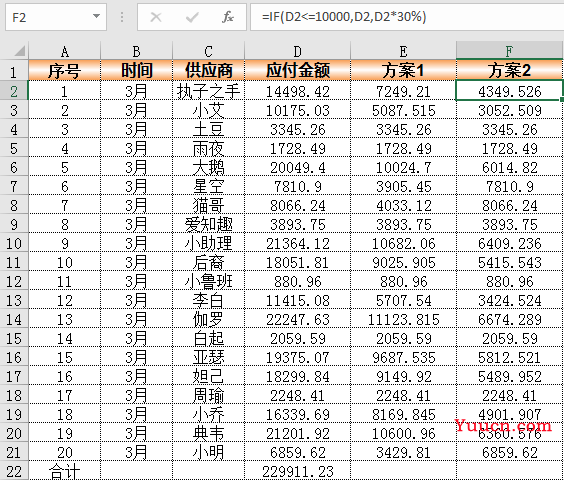This screenshot has width=564, height=480.
Task: Select 方案2 value 6014.82
Action: tap(509, 167)
